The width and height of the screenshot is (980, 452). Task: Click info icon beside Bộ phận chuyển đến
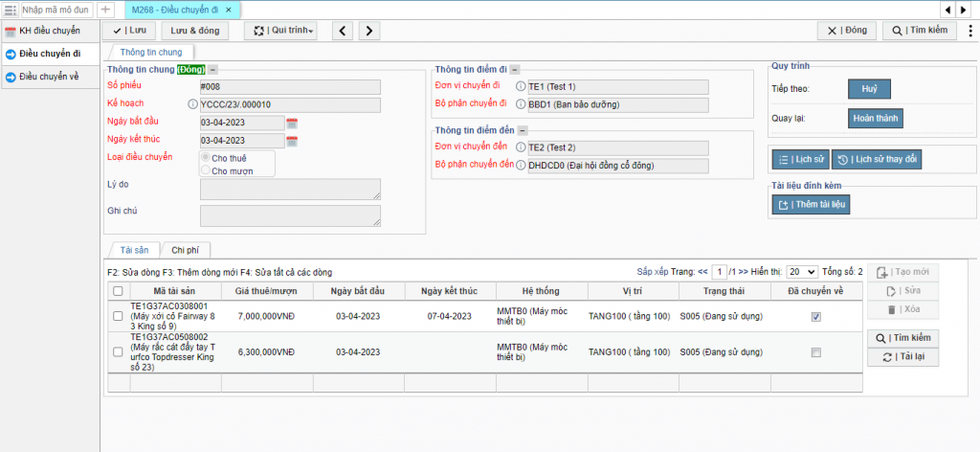[521, 165]
